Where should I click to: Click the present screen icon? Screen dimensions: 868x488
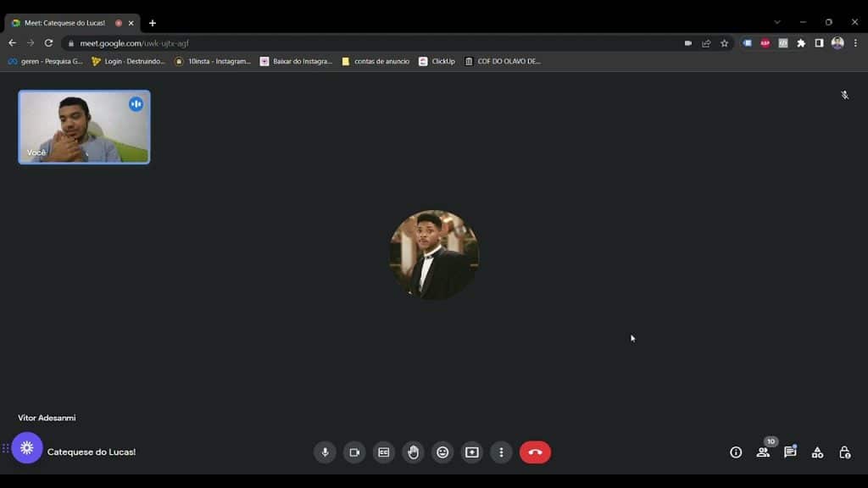pos(472,452)
